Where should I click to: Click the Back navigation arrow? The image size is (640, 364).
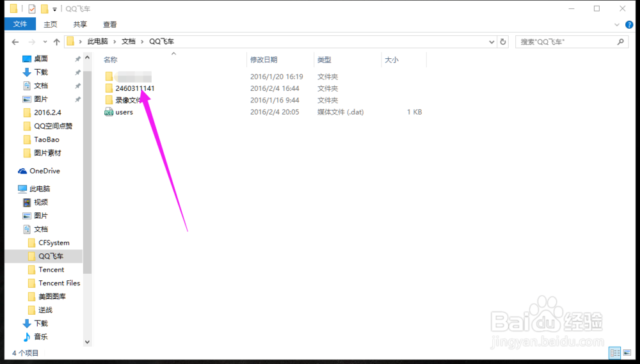pos(15,42)
